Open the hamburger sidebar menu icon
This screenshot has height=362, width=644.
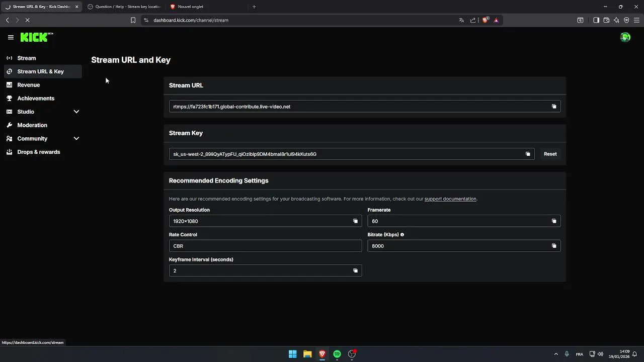(x=11, y=37)
